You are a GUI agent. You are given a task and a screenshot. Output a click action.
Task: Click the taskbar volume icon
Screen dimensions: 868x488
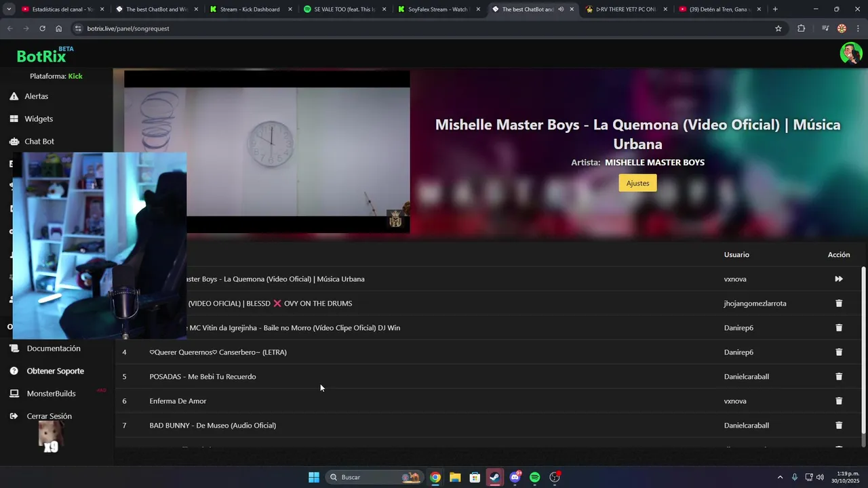click(x=821, y=477)
